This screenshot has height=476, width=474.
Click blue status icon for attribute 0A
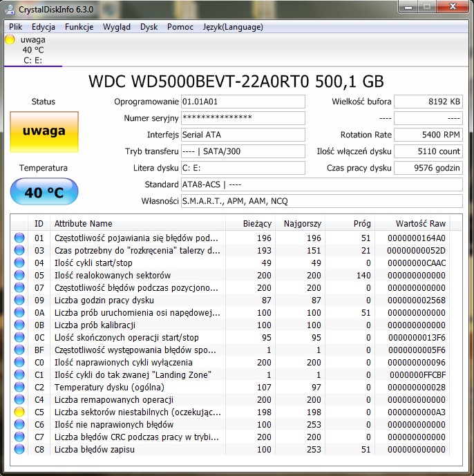[19, 312]
